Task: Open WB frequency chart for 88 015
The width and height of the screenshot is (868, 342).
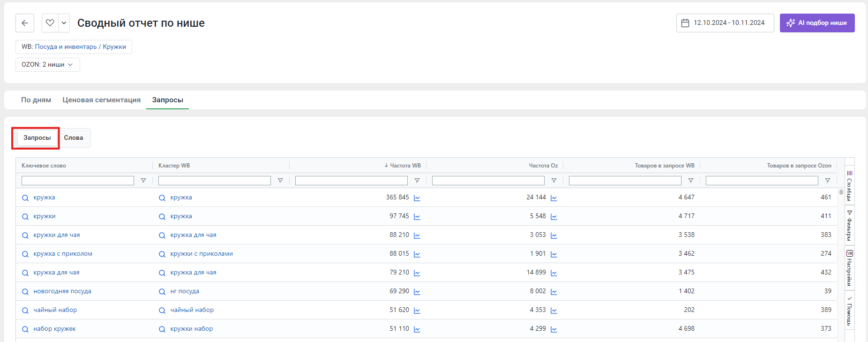Action: [417, 254]
